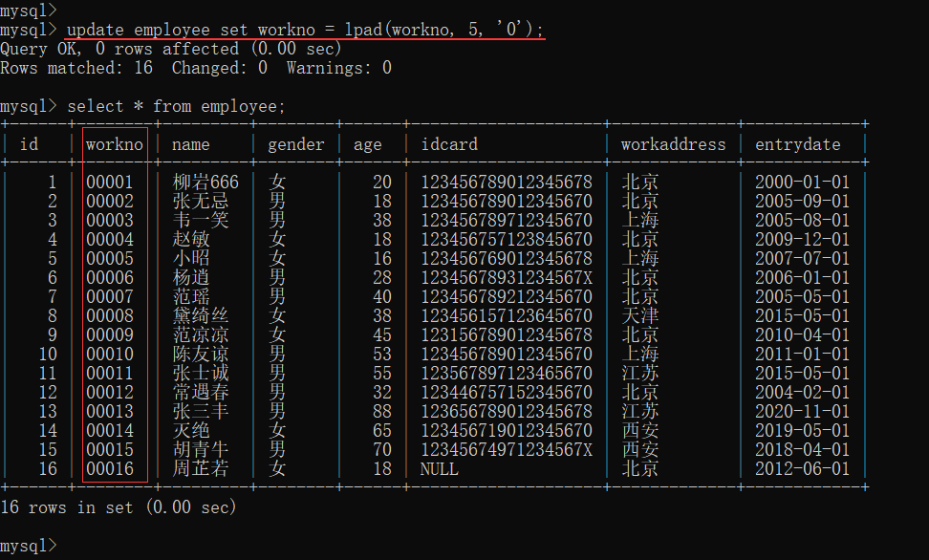
Task: Click workno value 00003
Action: (x=110, y=220)
